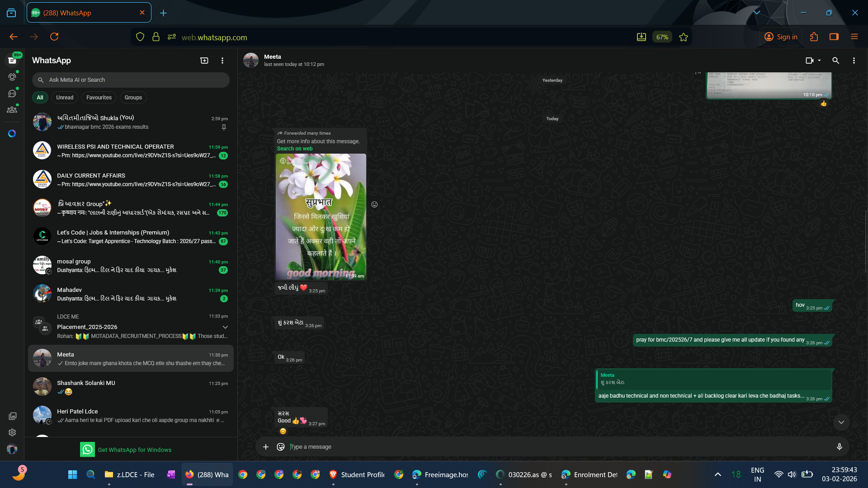Open the video call dropdown arrow

pyautogui.click(x=819, y=61)
